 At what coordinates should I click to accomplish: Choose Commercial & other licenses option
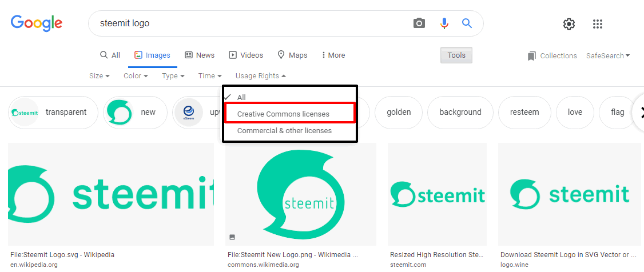tap(284, 130)
